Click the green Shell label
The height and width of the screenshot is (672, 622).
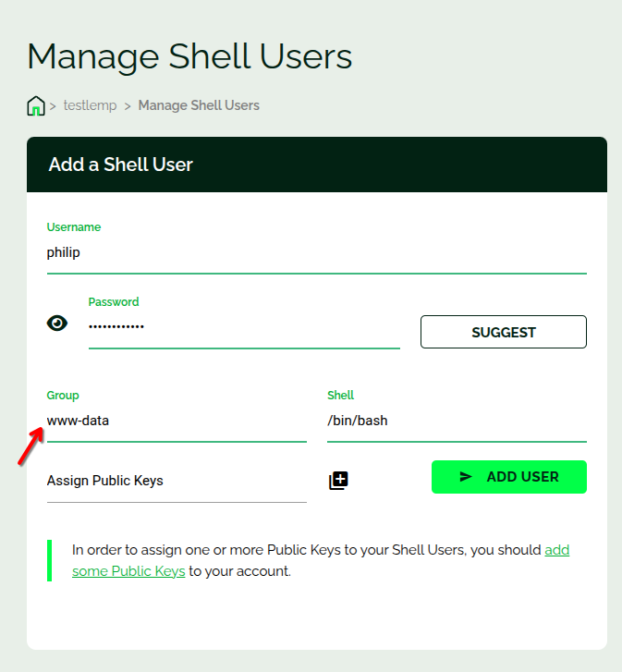tap(340, 396)
